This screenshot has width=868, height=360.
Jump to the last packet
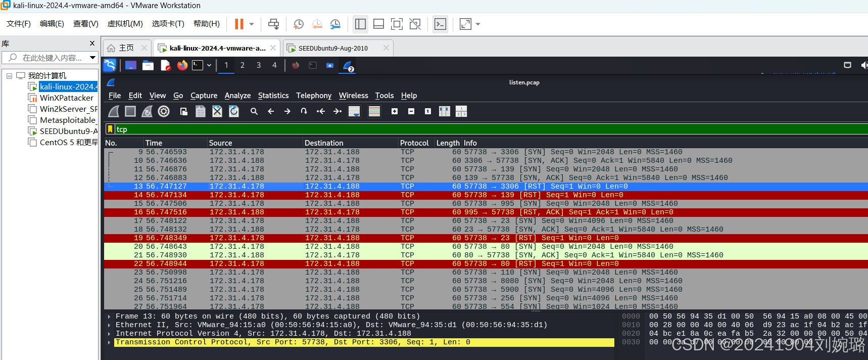[x=337, y=111]
